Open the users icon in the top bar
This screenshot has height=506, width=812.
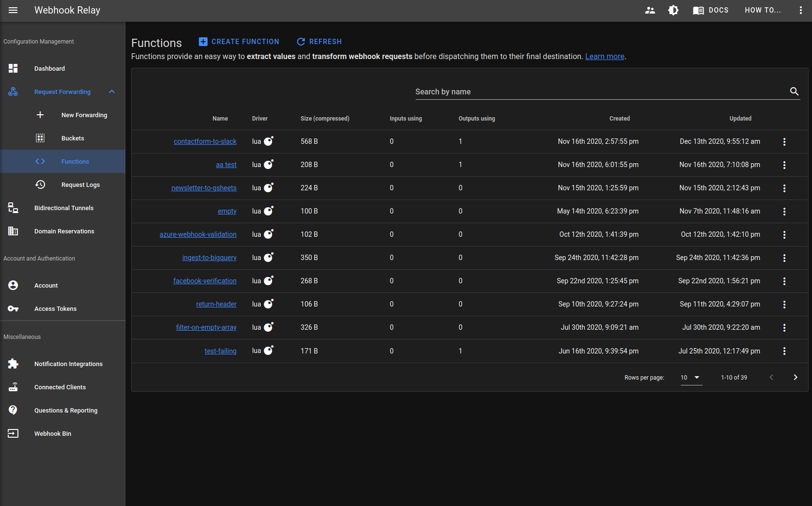[650, 10]
